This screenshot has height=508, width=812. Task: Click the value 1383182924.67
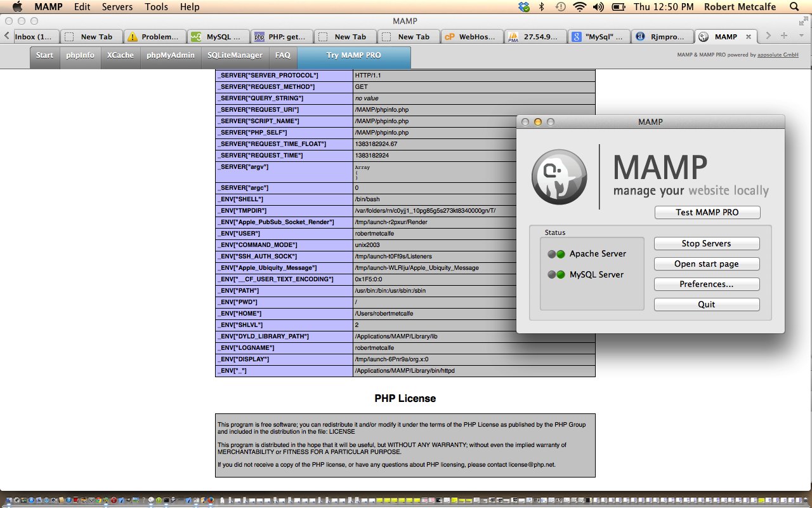tap(376, 144)
